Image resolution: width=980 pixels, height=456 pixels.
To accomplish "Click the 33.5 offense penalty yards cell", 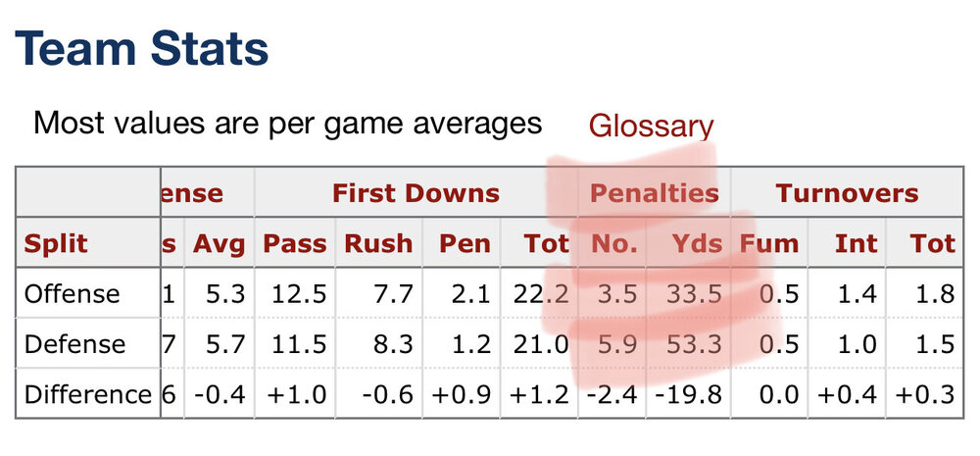I will tap(693, 294).
